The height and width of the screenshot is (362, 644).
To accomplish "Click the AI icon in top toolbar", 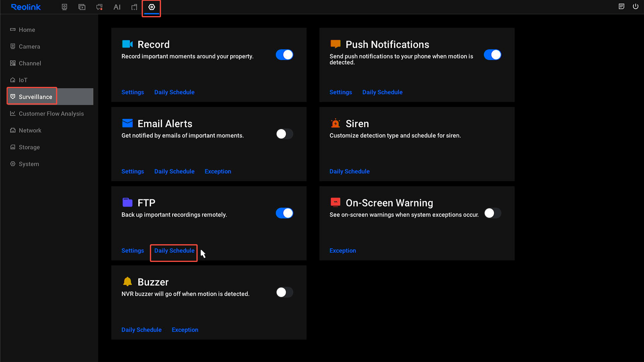I will tap(117, 7).
